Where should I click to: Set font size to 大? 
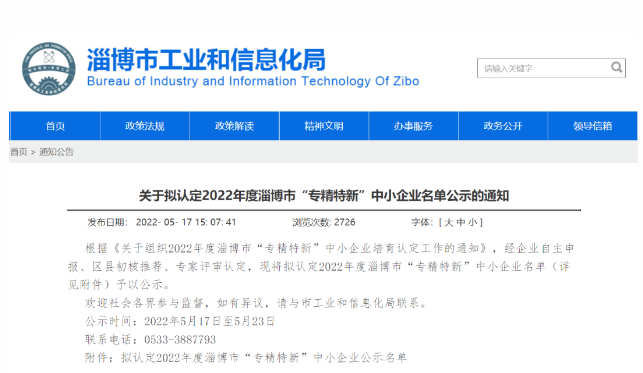click(x=449, y=223)
